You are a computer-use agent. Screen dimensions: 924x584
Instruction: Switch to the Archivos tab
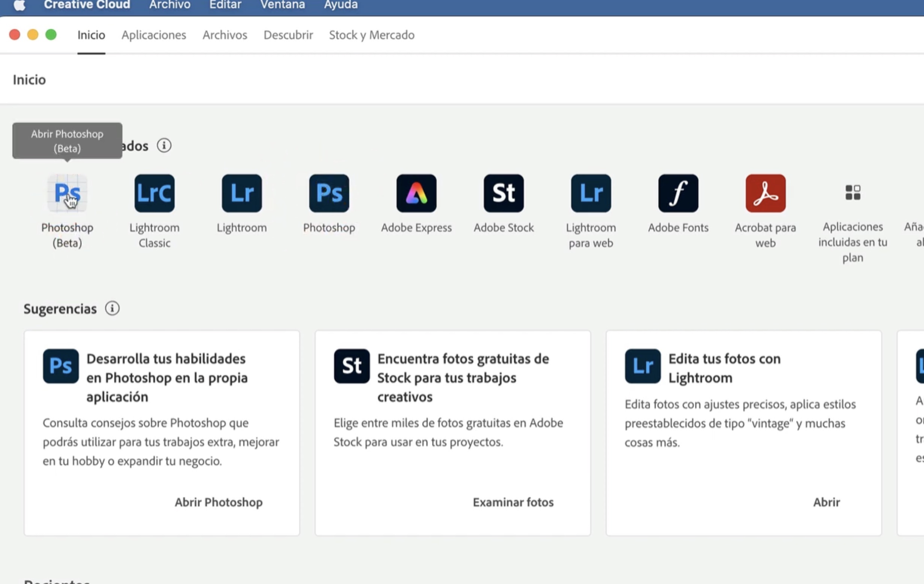click(x=225, y=35)
